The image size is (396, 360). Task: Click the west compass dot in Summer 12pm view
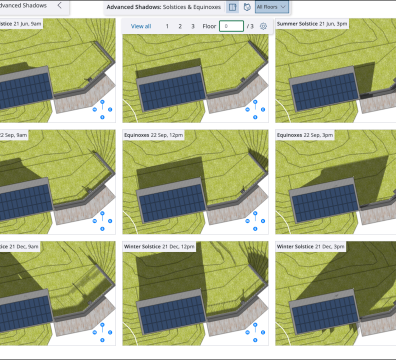click(247, 109)
